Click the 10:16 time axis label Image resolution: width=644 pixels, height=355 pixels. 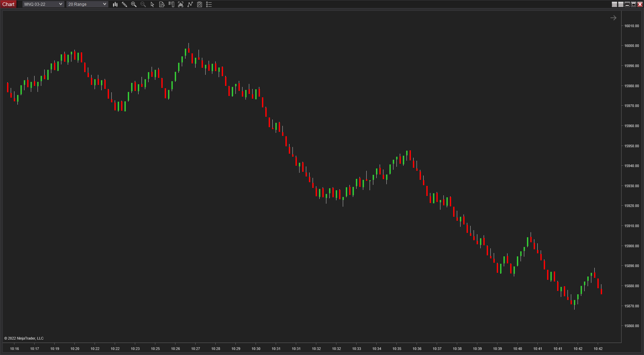pyautogui.click(x=14, y=349)
